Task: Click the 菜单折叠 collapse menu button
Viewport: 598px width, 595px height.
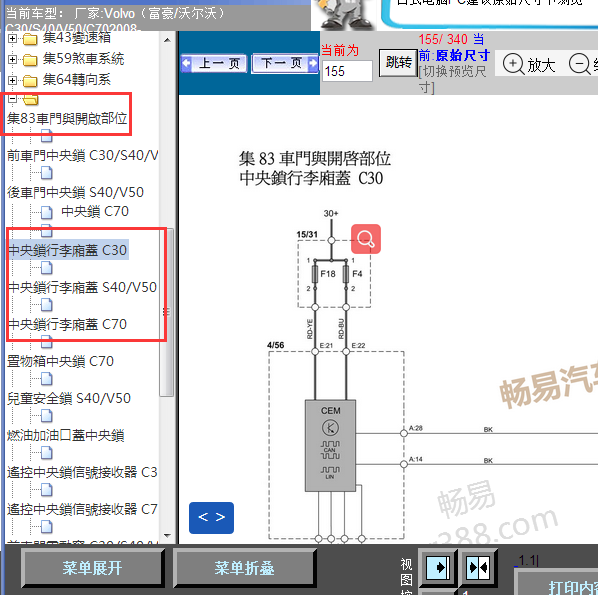Action: pos(244,568)
